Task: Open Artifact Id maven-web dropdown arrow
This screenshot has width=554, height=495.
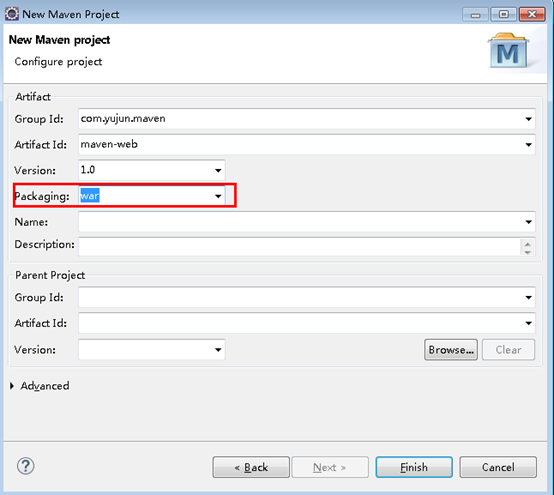Action: pyautogui.click(x=528, y=145)
